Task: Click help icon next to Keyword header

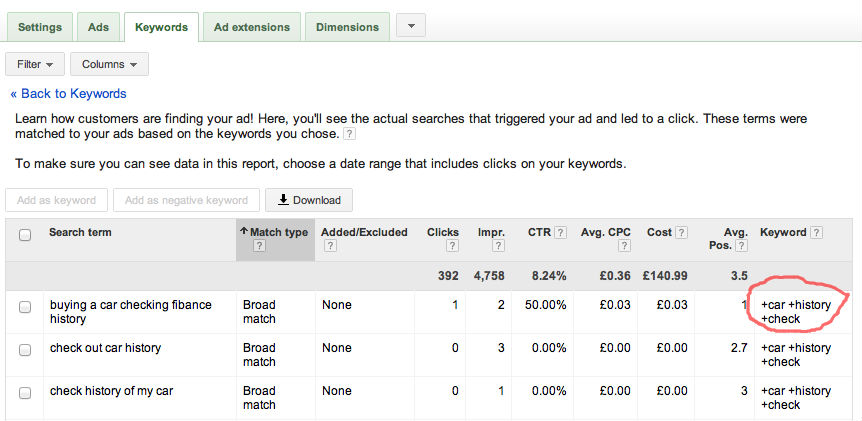Action: point(817,232)
